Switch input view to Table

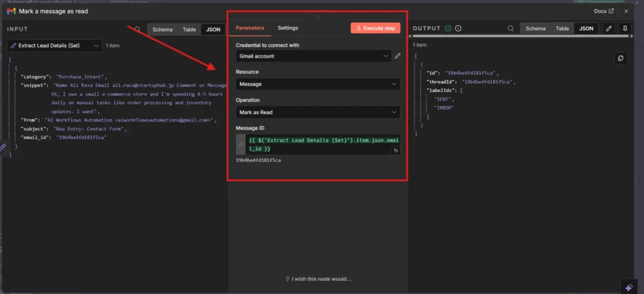[x=189, y=30]
